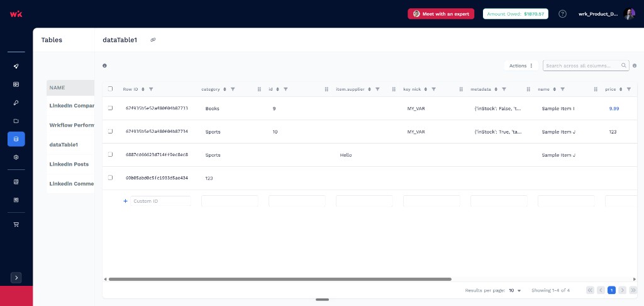Select row with supplier Hello
This screenshot has width=644, height=306.
110,155
